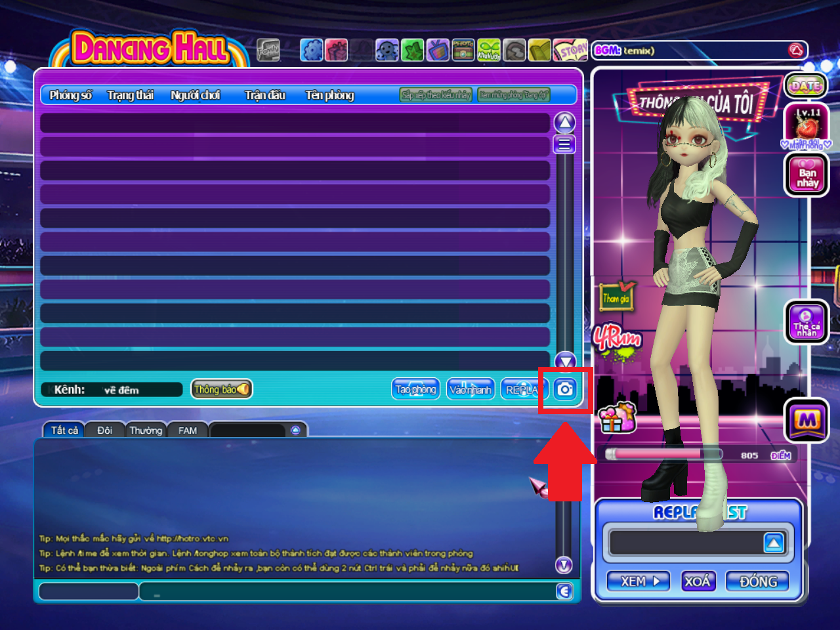Open the Photo camera toolbar icon
This screenshot has width=840, height=630.
(x=463, y=50)
